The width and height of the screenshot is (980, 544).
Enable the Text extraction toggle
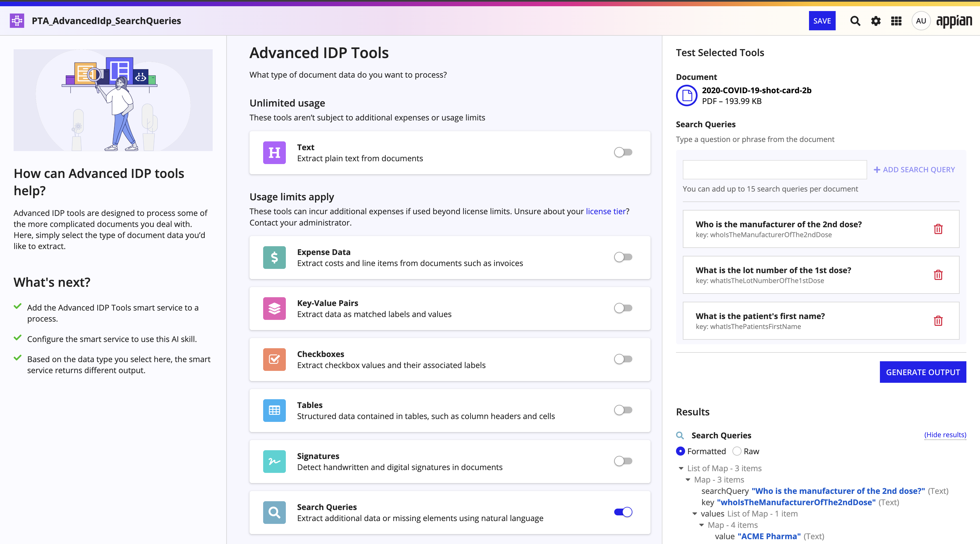623,152
